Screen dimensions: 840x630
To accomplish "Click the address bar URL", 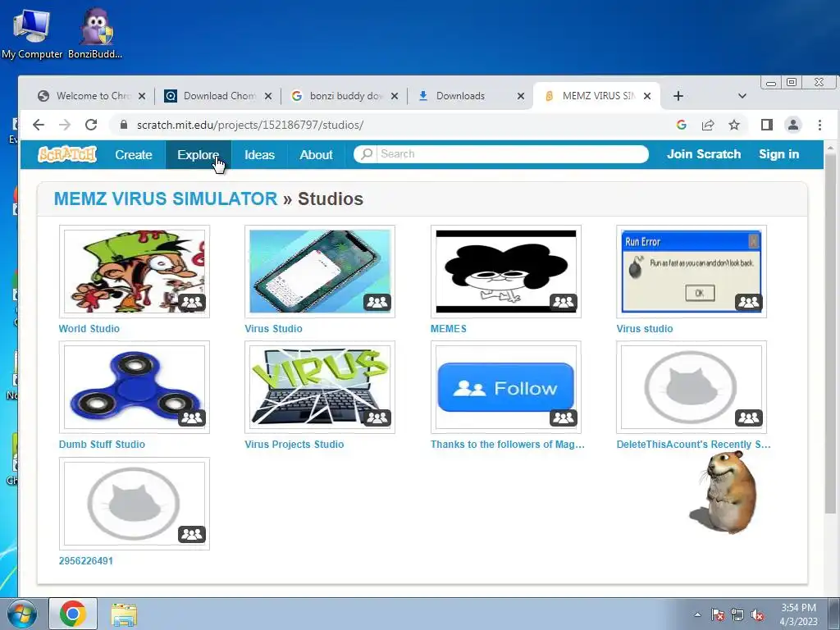I will point(250,125).
